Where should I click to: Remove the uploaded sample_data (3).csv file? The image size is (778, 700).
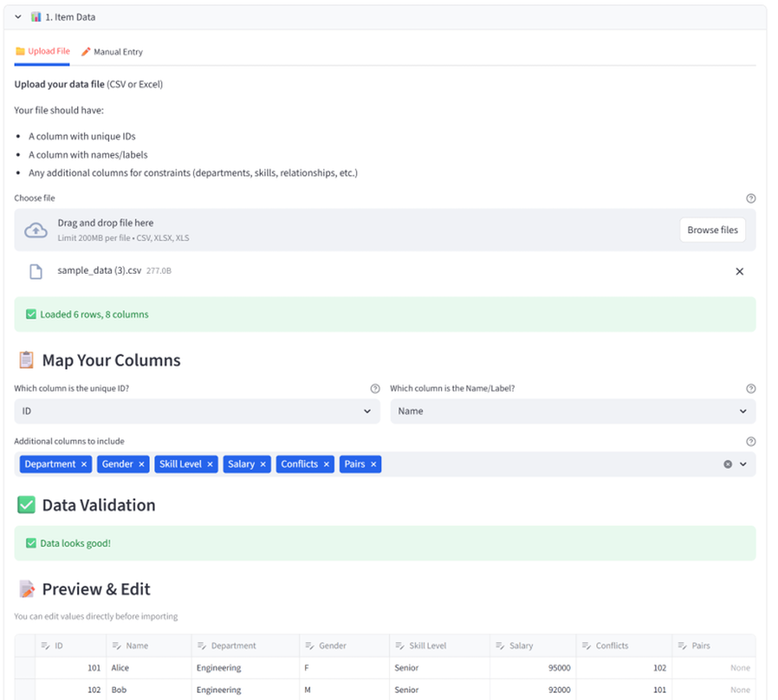[739, 271]
